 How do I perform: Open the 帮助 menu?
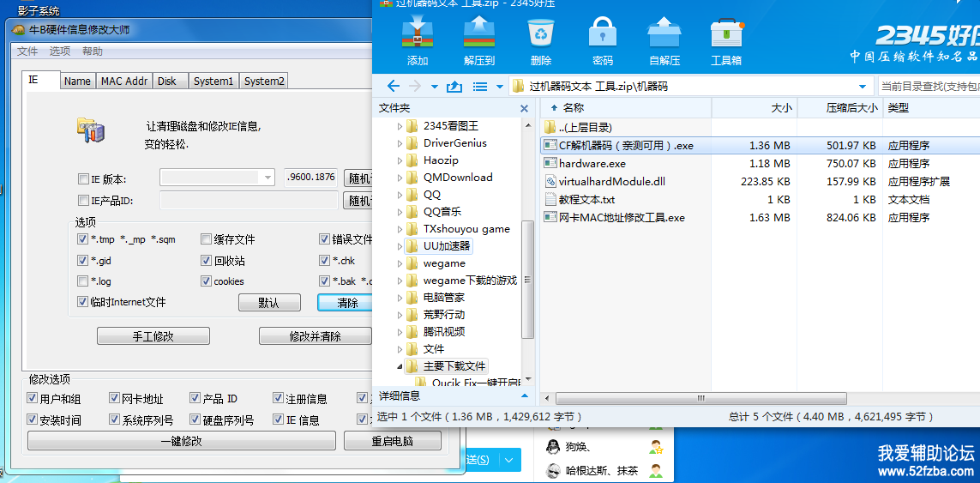click(x=93, y=51)
